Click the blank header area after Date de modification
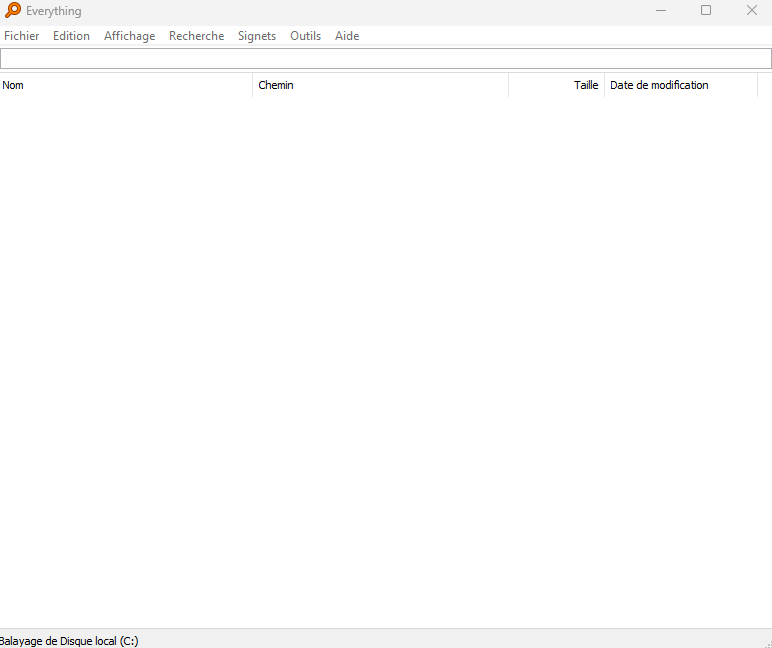Screen dimensions: 772x648 tap(765, 85)
